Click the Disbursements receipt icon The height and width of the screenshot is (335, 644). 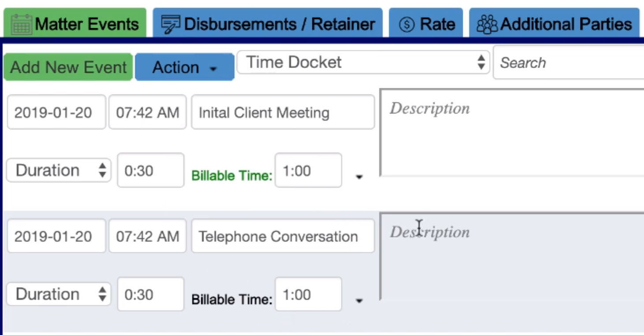(x=170, y=24)
